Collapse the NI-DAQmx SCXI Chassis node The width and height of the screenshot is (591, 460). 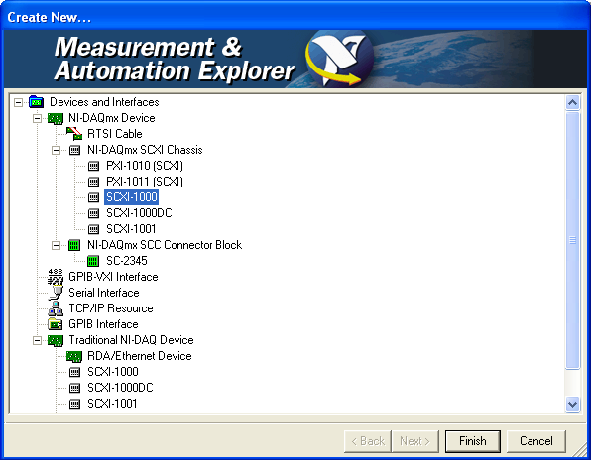click(x=56, y=150)
